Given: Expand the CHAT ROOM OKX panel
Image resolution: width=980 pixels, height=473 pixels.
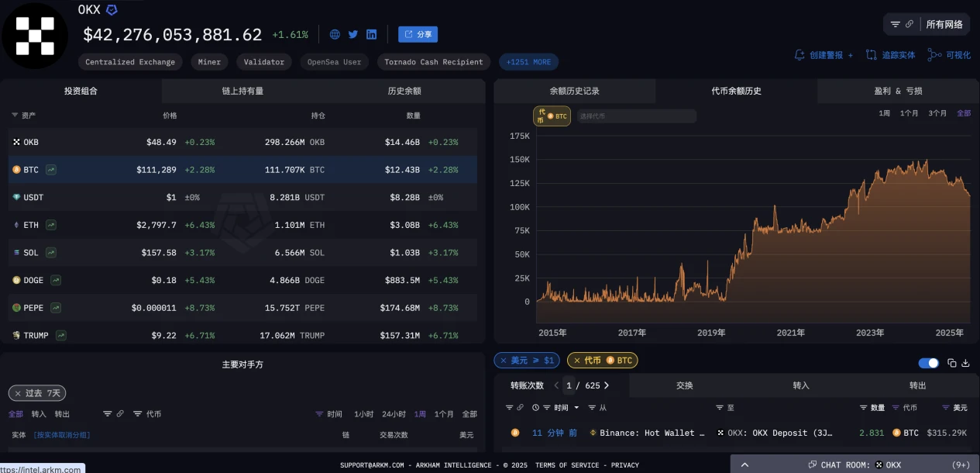Looking at the screenshot, I should (x=744, y=464).
